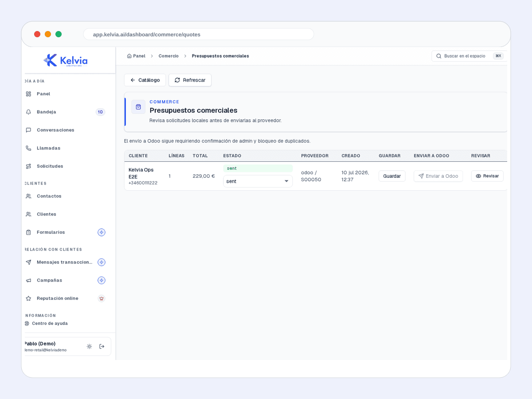
Task: Click the Formularios clipboard icon
Action: tap(28, 232)
